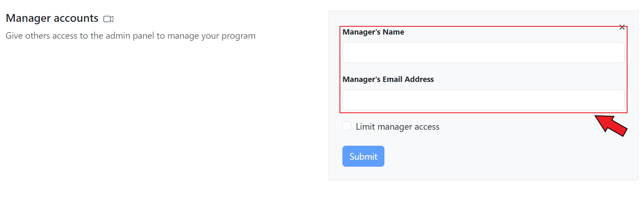
Task: Click into the Manager's Email Address field
Action: click(483, 100)
